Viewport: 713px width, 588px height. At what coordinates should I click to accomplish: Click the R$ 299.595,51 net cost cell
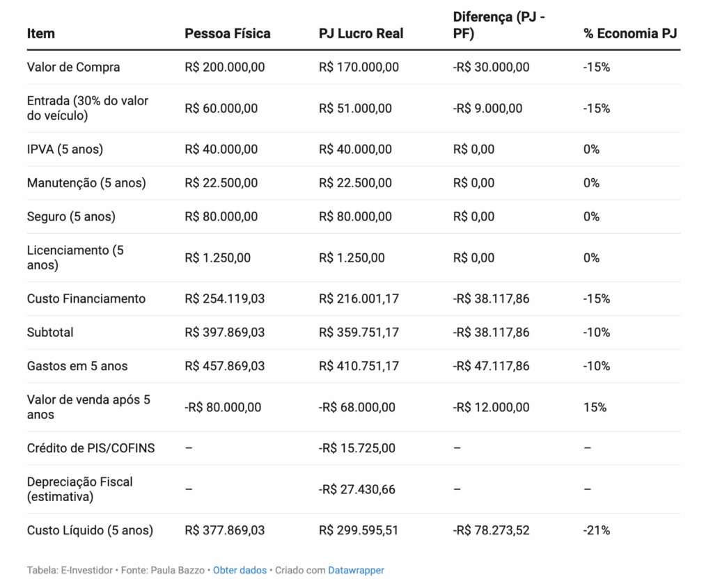(359, 530)
